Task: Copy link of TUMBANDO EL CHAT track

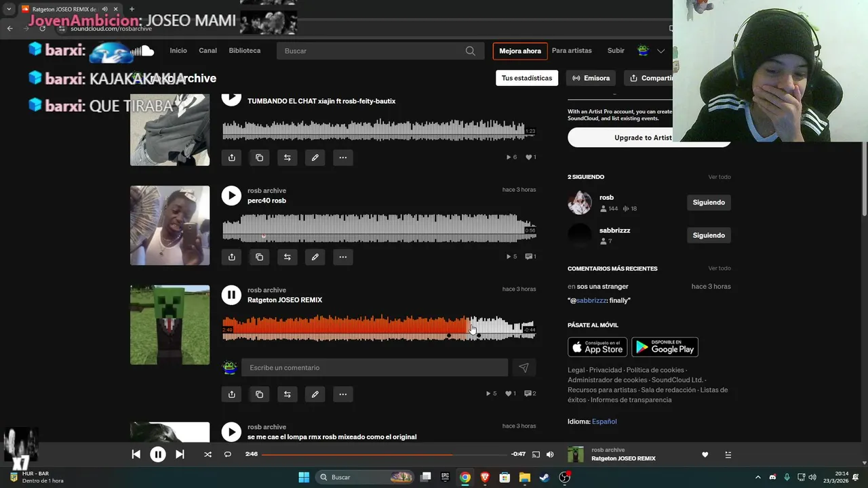Action: click(x=259, y=157)
